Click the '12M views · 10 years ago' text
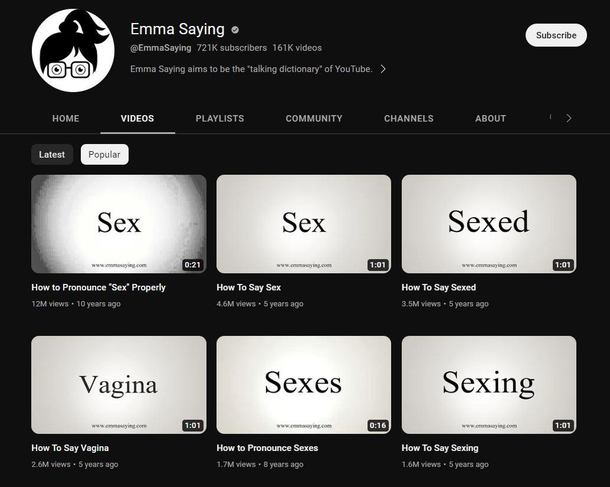The image size is (610, 487). pos(76,304)
